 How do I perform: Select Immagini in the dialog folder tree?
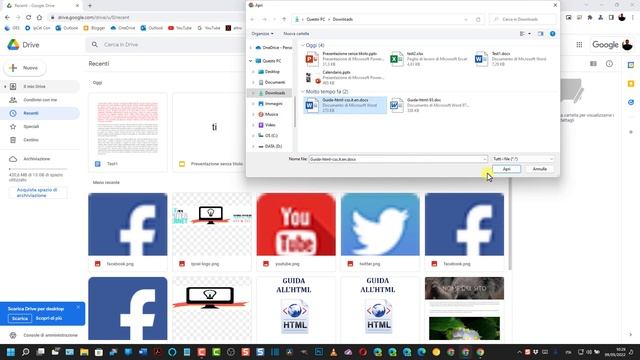(273, 104)
